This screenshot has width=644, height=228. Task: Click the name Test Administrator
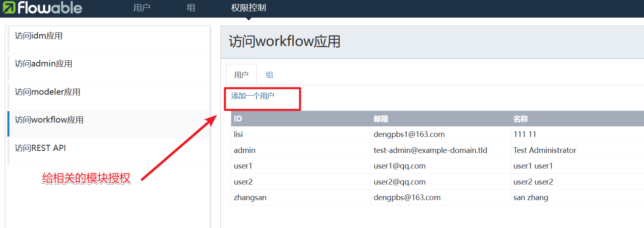(x=545, y=150)
